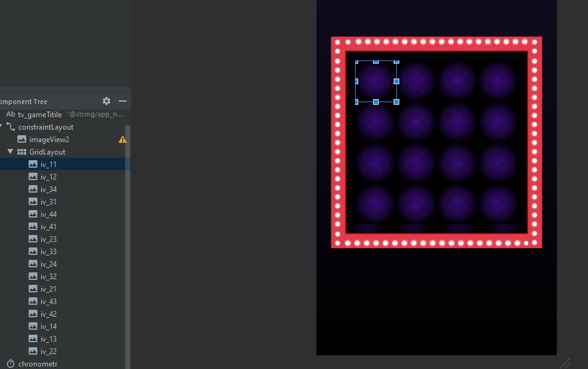
Task: Click the warning icon on imageView2
Action: [x=122, y=139]
